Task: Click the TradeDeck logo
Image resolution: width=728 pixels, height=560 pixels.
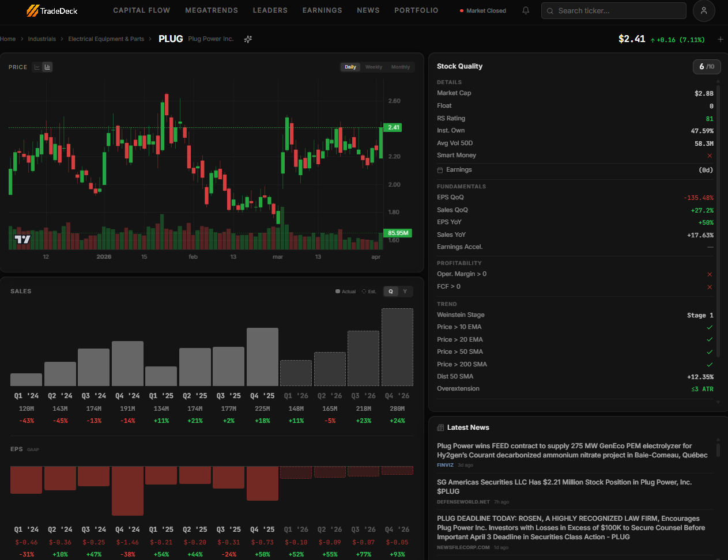Action: pos(52,10)
